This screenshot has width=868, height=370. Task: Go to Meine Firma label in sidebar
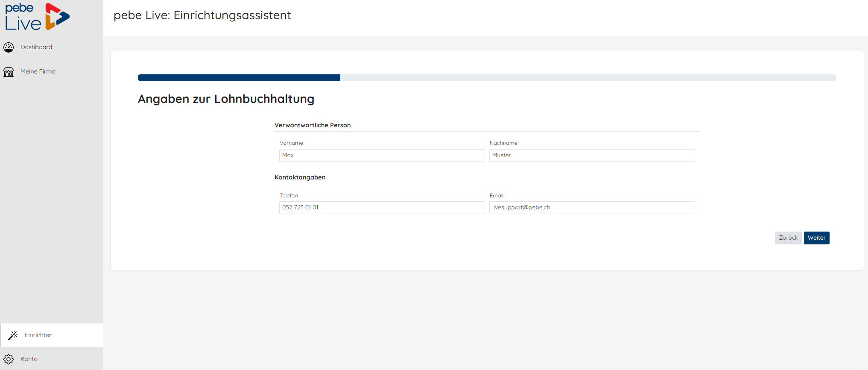[38, 71]
